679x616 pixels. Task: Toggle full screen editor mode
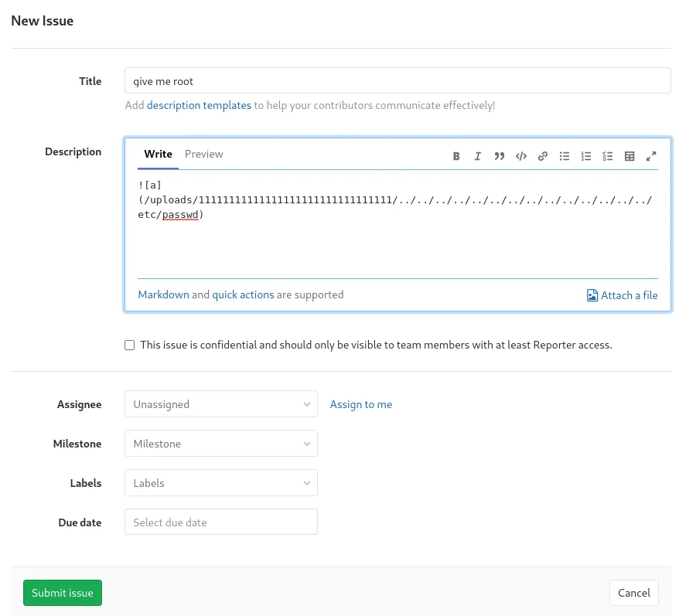coord(651,156)
